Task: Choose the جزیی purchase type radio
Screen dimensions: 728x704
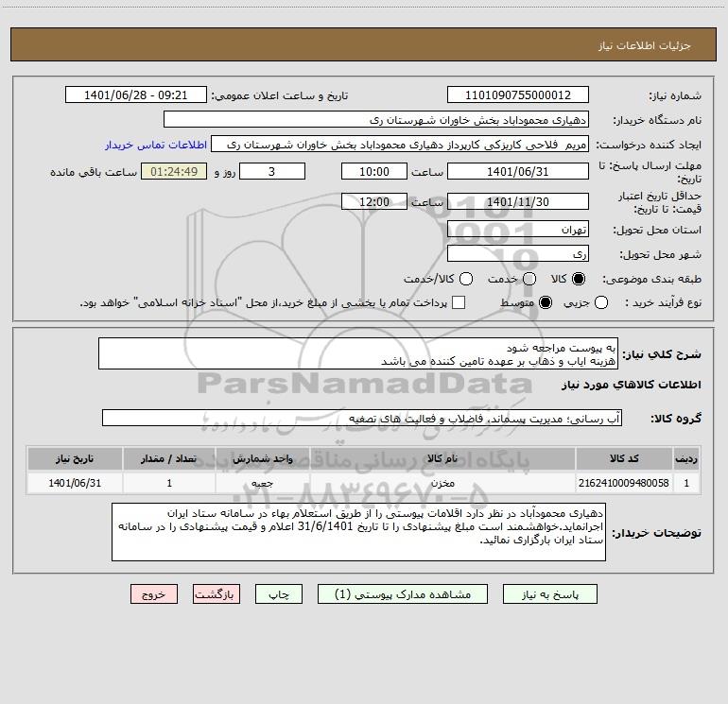Action: (x=601, y=302)
